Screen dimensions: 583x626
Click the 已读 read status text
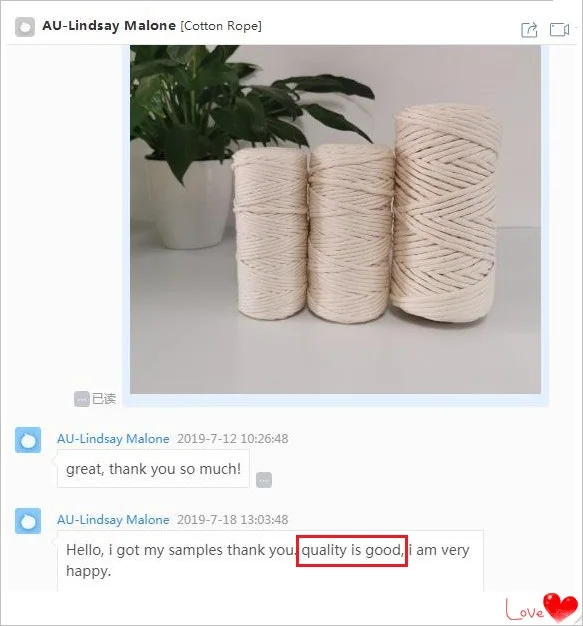(104, 398)
